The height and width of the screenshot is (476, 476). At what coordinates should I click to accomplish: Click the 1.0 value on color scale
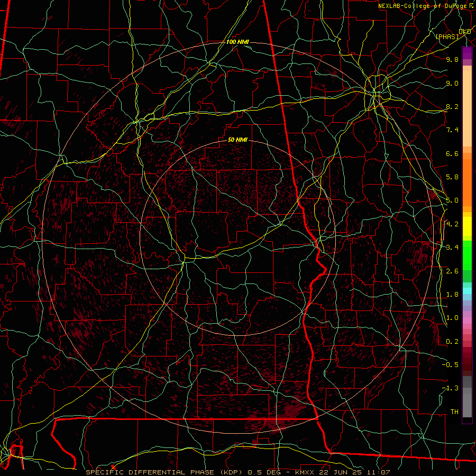pos(452,318)
